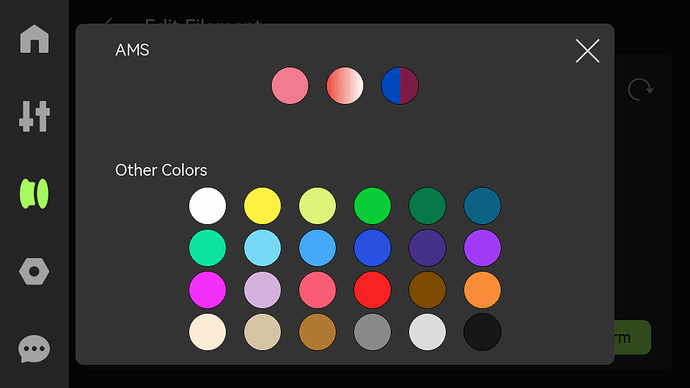Open the Controls sliders page in sidebar
The height and width of the screenshot is (388, 690).
pos(34,116)
